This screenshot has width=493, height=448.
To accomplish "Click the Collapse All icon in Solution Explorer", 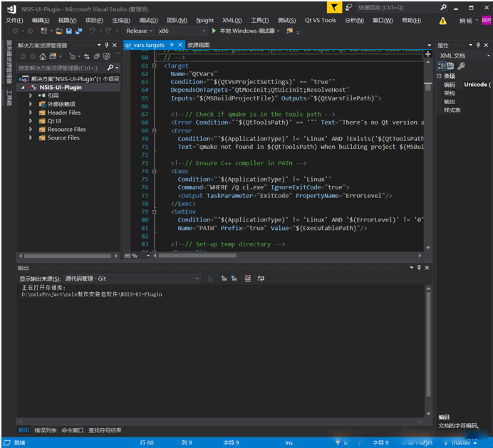I will (97, 56).
